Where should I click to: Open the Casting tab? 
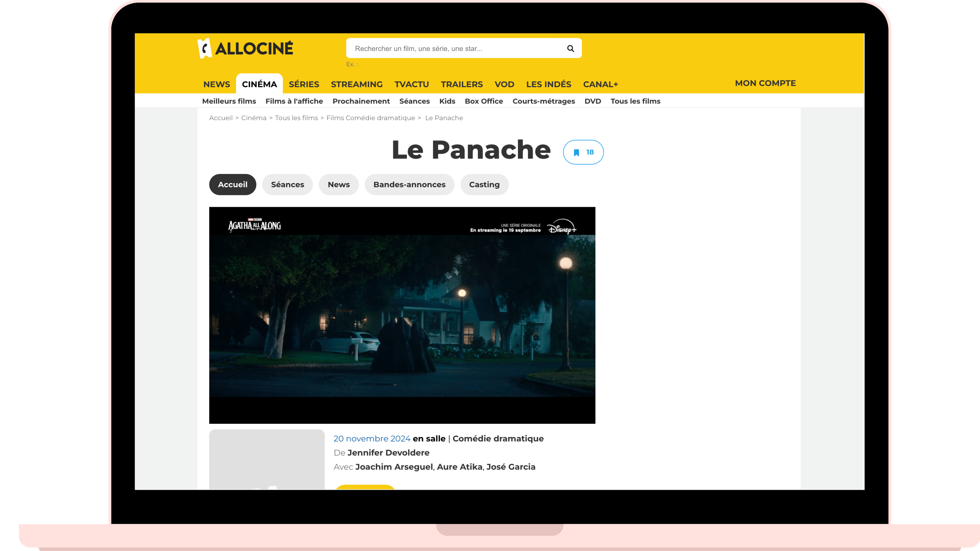[484, 185]
